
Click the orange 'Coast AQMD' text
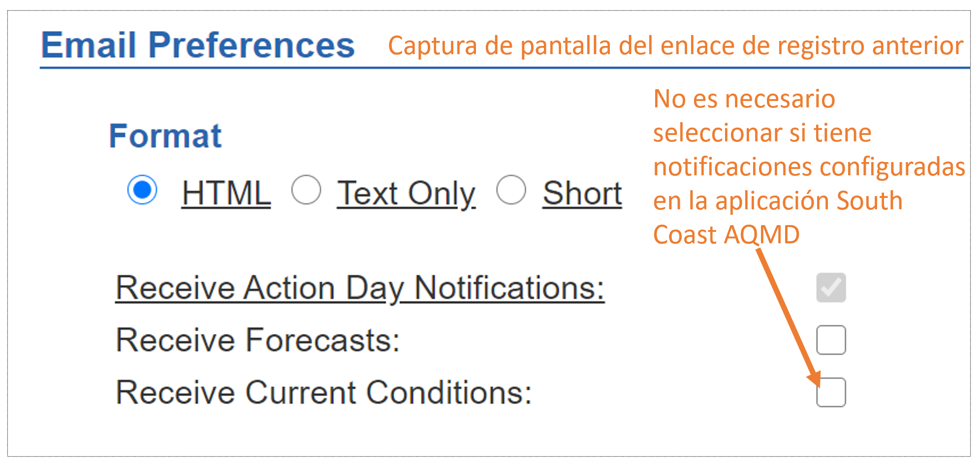(726, 234)
